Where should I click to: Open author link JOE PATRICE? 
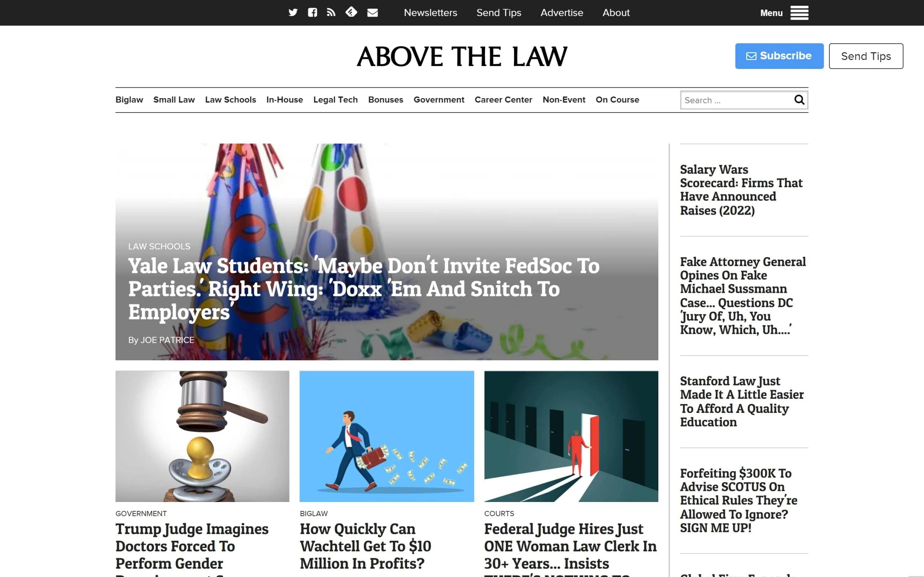tap(168, 340)
